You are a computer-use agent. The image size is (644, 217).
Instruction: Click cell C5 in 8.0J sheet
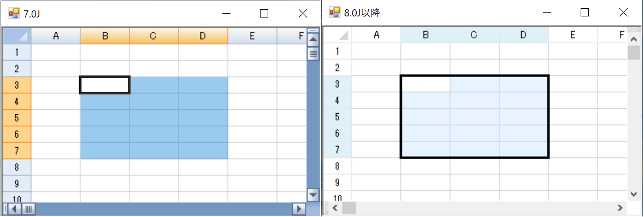(474, 117)
